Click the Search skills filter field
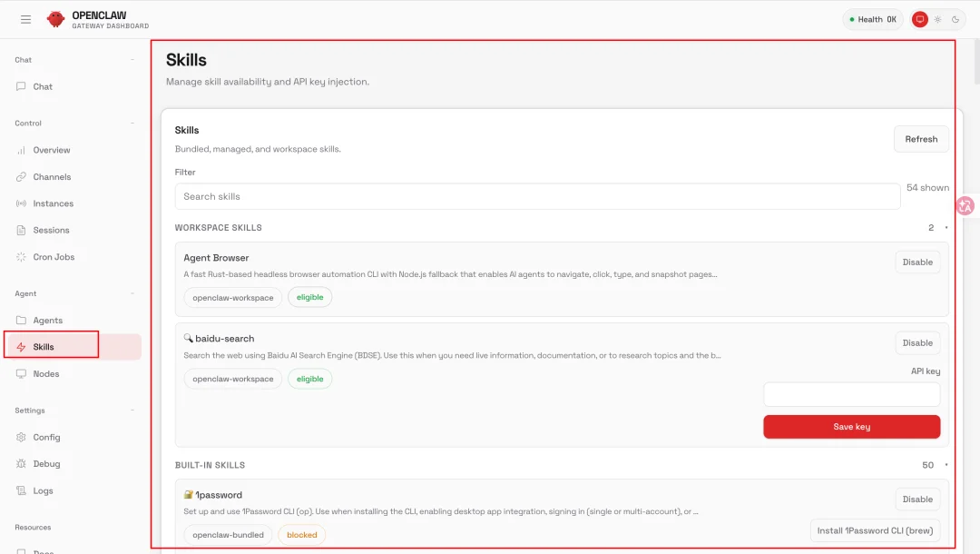This screenshot has height=554, width=980. 537,196
